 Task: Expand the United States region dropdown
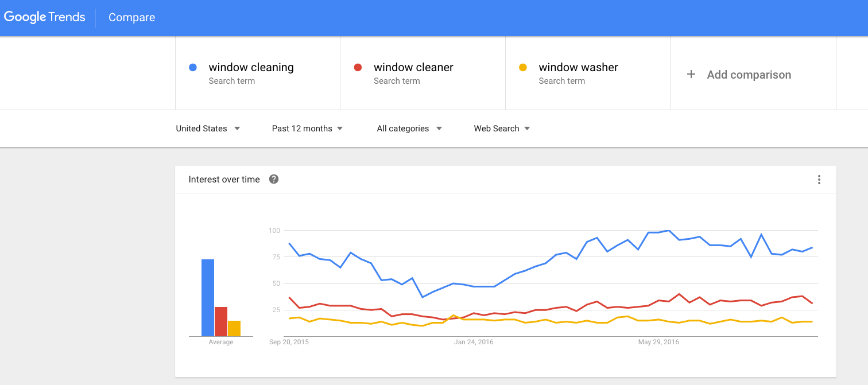click(x=208, y=129)
